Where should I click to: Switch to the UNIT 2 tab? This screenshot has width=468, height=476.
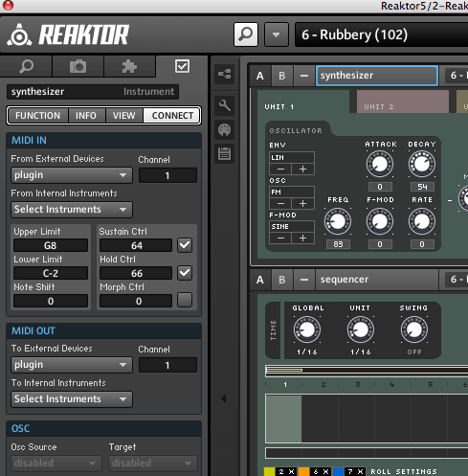(x=403, y=102)
